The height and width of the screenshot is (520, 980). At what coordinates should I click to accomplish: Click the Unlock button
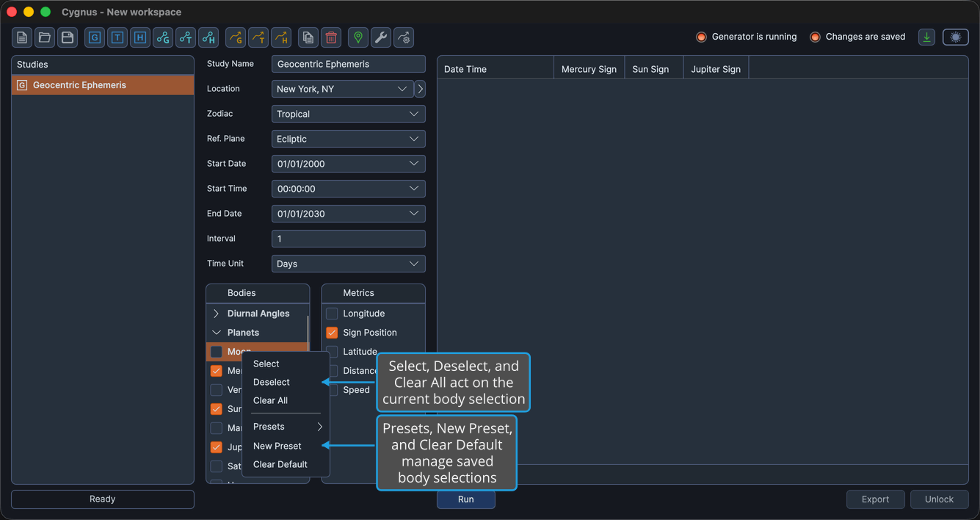pyautogui.click(x=939, y=499)
